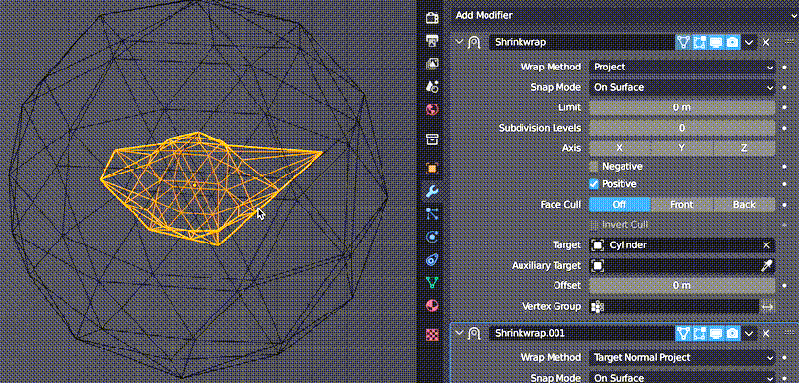Toggle Shrinkwrap on-cage edit mode display
This screenshot has width=799, height=383.
pos(683,42)
